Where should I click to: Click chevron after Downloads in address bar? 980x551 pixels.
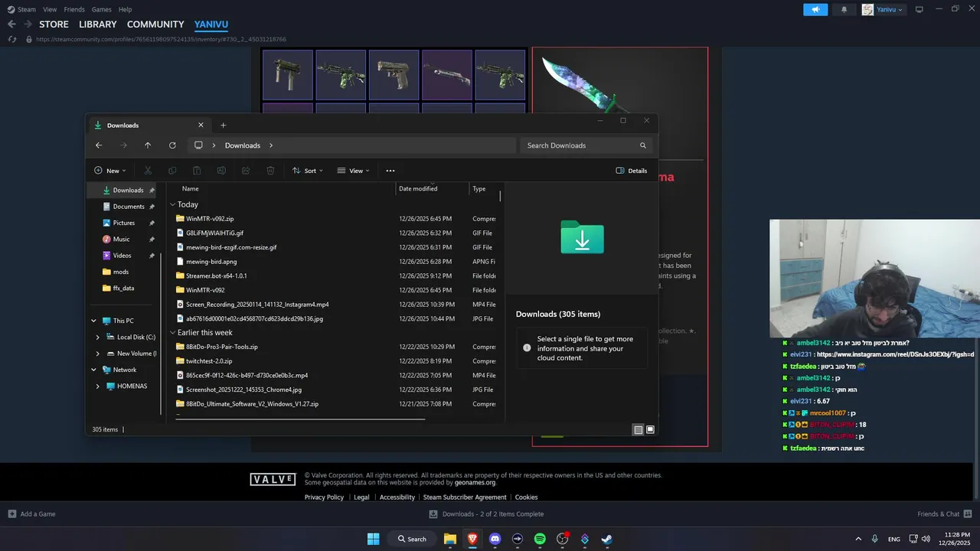click(271, 145)
